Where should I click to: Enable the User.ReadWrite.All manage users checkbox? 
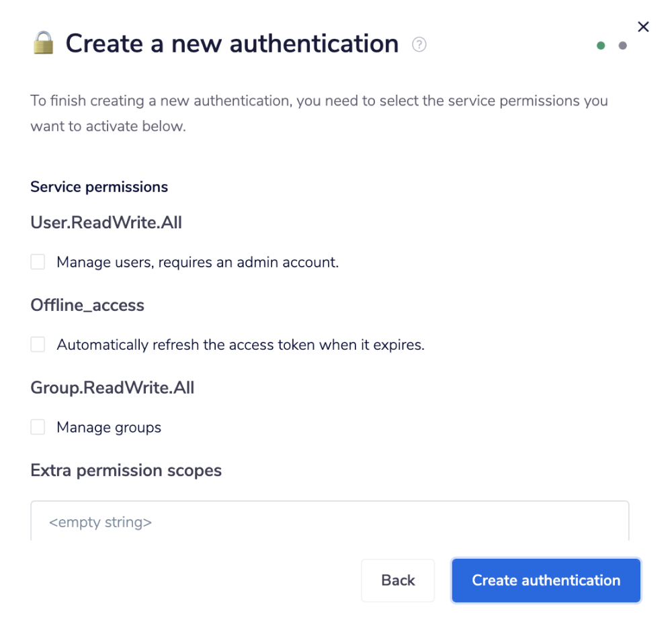[37, 261]
